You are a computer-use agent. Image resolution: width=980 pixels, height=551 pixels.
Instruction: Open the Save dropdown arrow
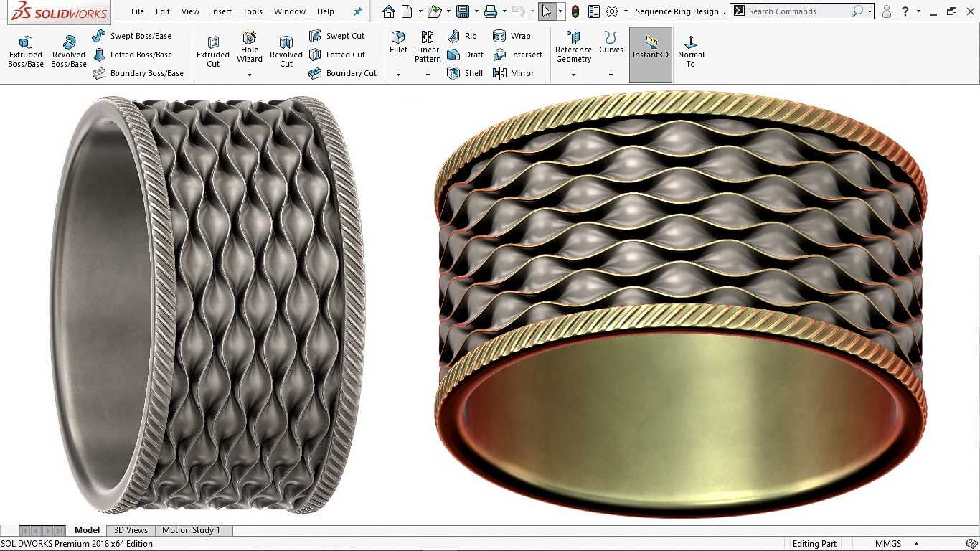tap(475, 11)
